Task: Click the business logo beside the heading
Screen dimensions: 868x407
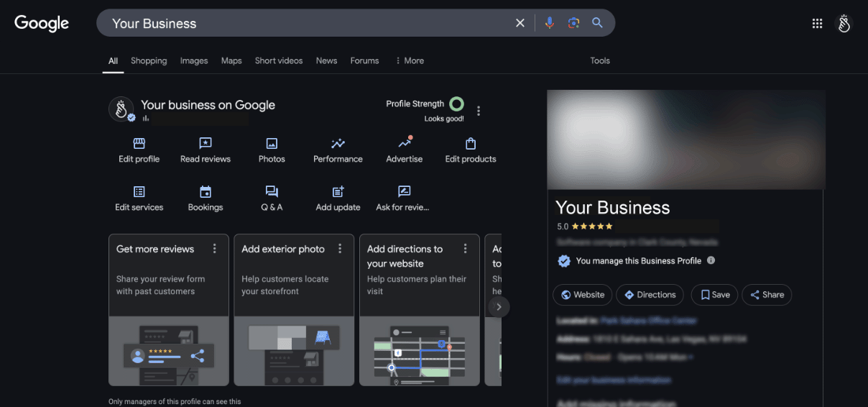Action: click(121, 109)
